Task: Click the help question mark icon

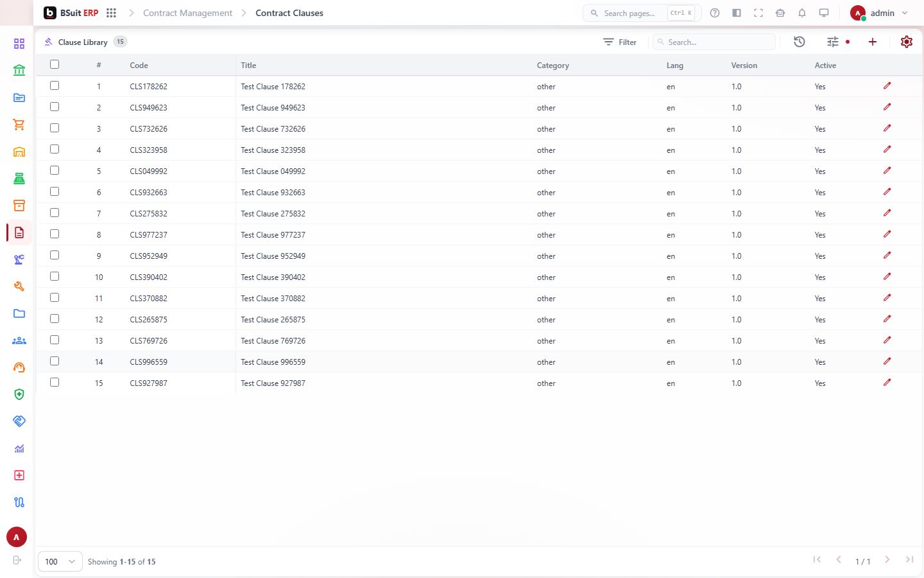Action: pos(715,13)
